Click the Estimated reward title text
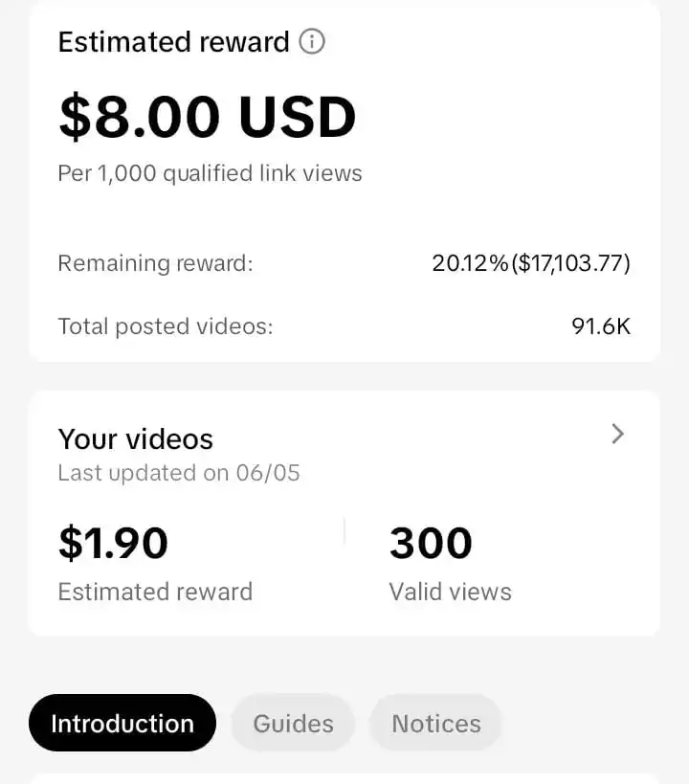Screen dimensions: 689x784 pyautogui.click(x=174, y=41)
